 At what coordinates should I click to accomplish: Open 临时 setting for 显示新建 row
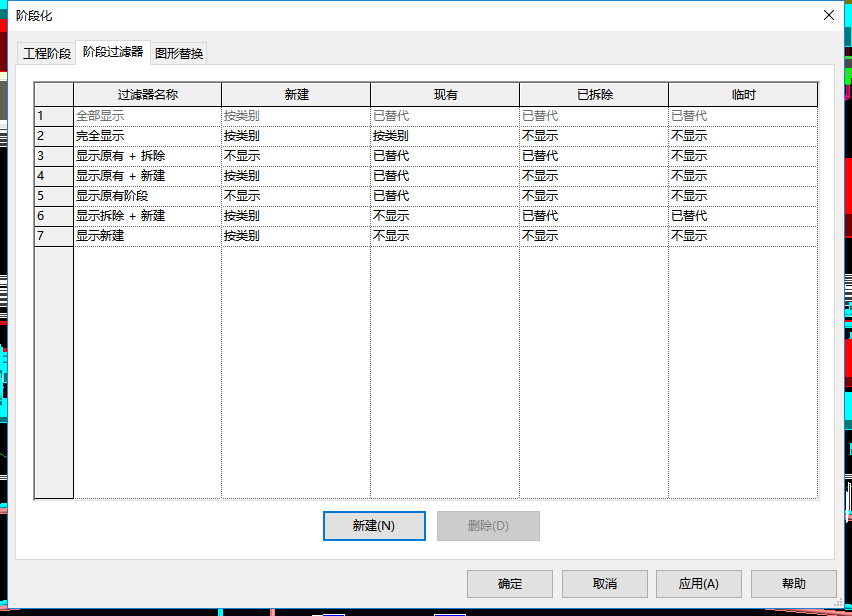(743, 236)
